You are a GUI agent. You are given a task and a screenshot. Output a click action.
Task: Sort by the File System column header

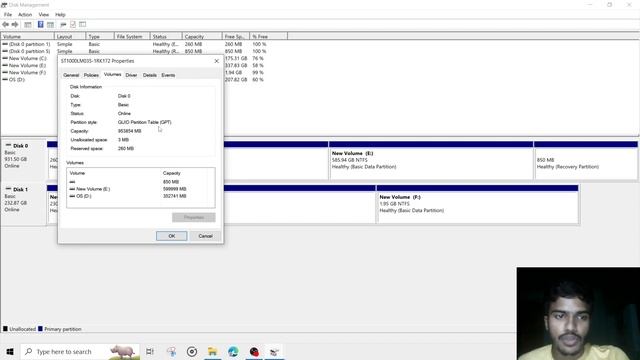(132, 37)
